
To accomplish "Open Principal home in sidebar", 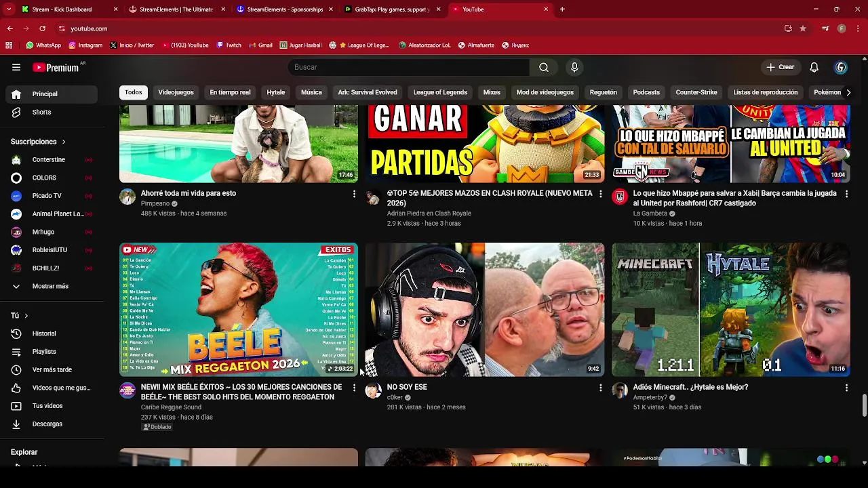I will 53,94.
